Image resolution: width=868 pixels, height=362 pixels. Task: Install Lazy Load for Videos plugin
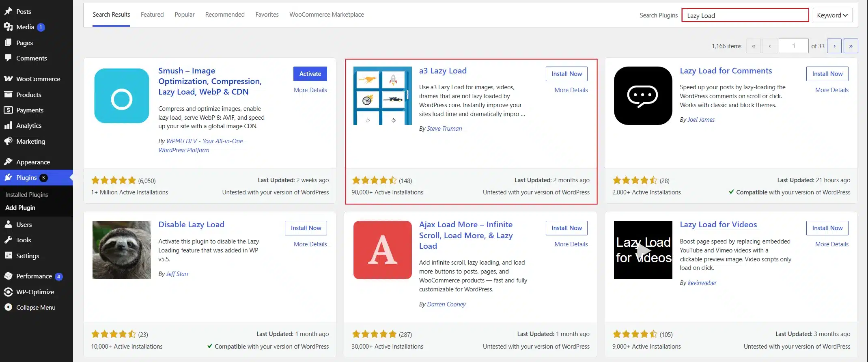[x=827, y=228]
